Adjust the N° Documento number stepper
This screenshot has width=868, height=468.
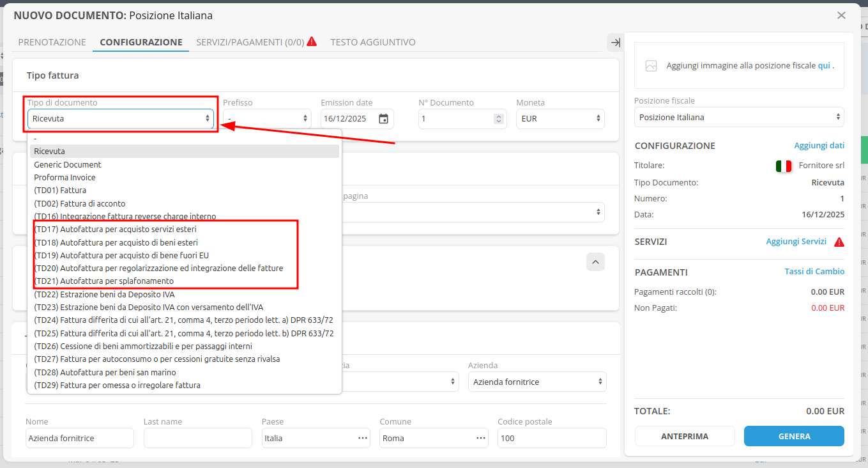tap(498, 118)
